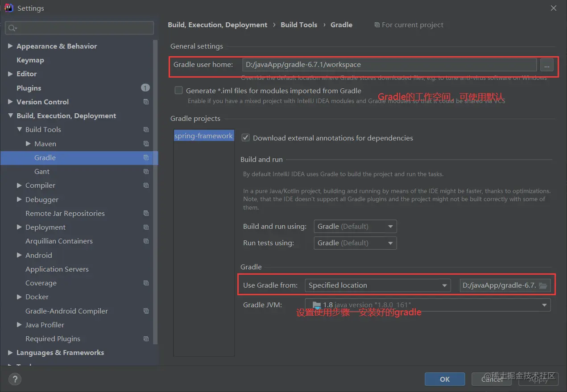Image resolution: width=567 pixels, height=392 pixels.
Task: Click the IntelliJ IDEA logo in title bar
Action: click(x=8, y=8)
